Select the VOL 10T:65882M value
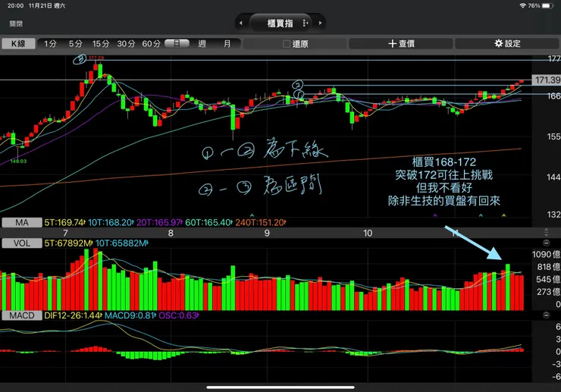The image size is (561, 392). pyautogui.click(x=121, y=243)
